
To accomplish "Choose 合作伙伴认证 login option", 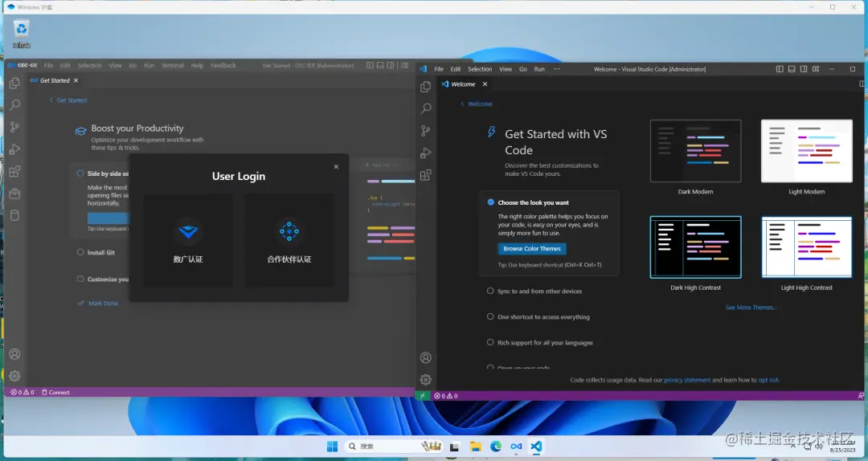I will pos(289,240).
